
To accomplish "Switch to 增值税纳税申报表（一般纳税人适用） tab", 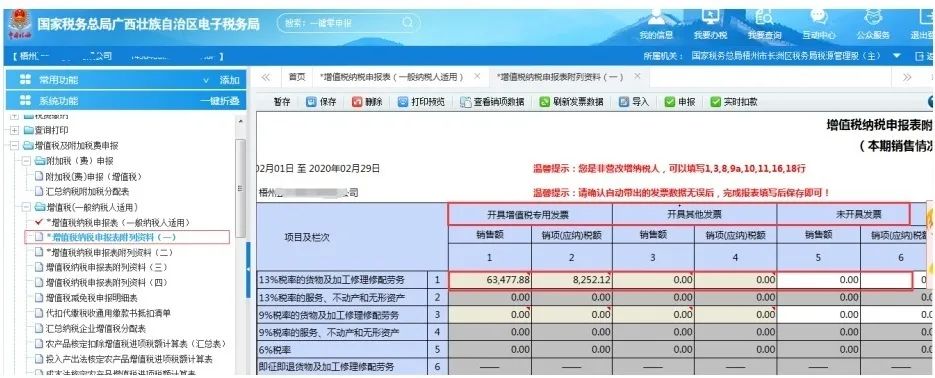I will pos(392,77).
